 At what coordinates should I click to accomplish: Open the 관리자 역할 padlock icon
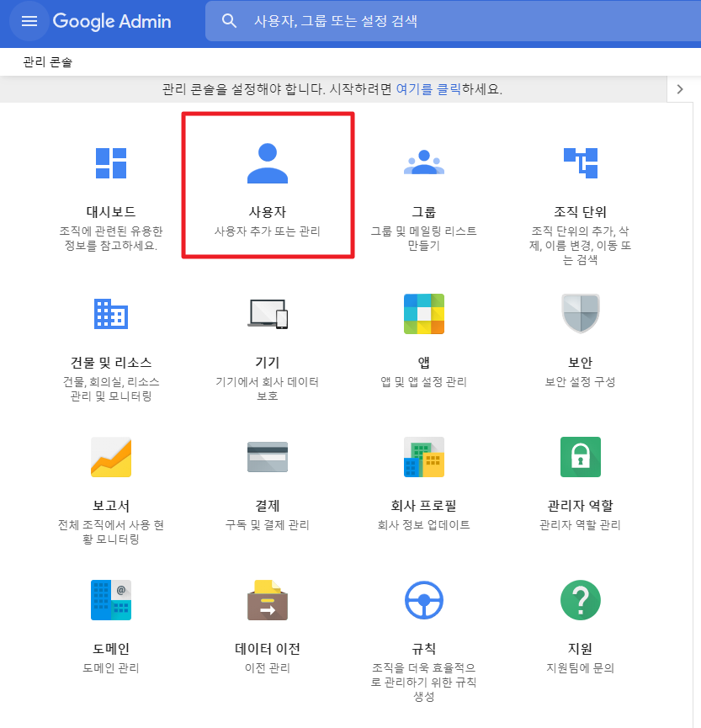click(x=581, y=457)
